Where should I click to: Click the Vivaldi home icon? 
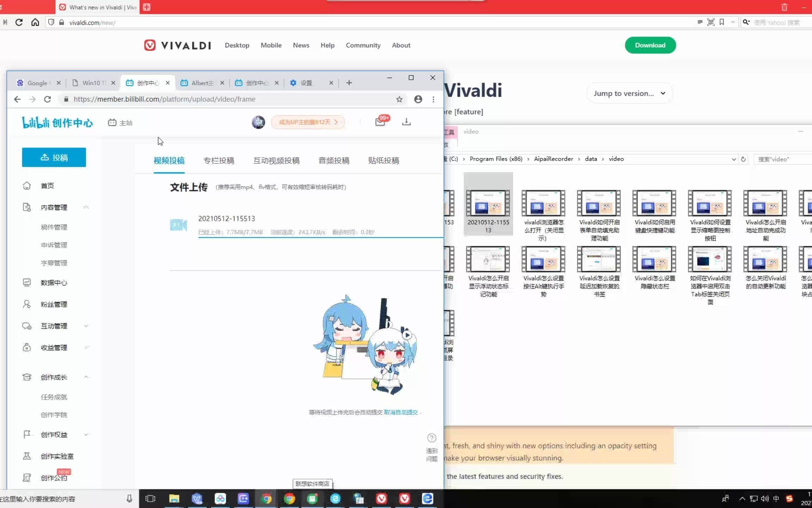(x=35, y=22)
